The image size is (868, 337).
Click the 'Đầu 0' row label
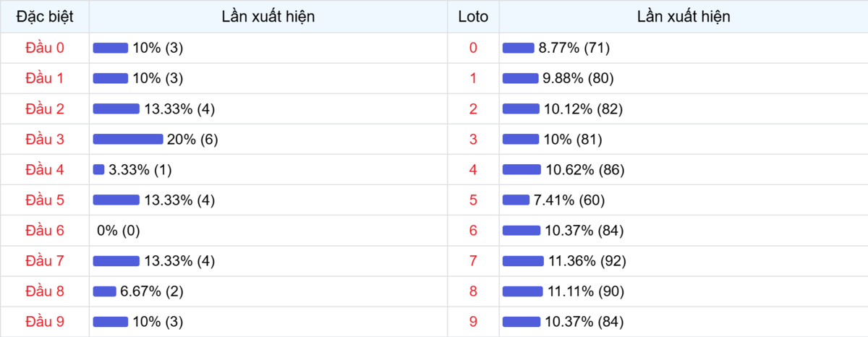pyautogui.click(x=45, y=48)
